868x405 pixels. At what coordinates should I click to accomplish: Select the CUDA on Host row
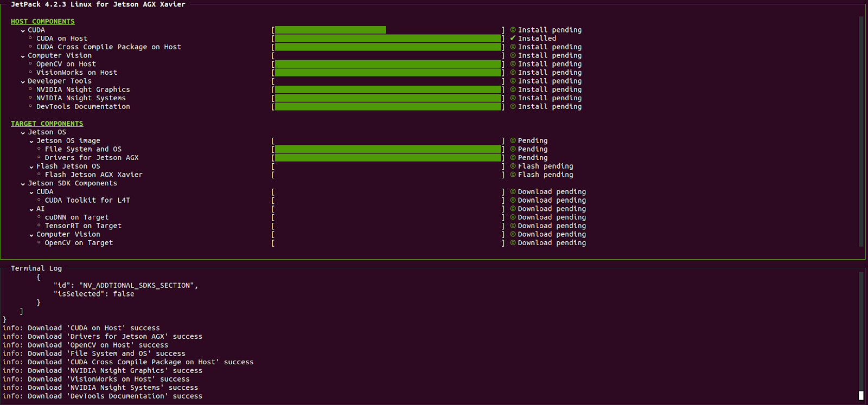click(x=62, y=38)
